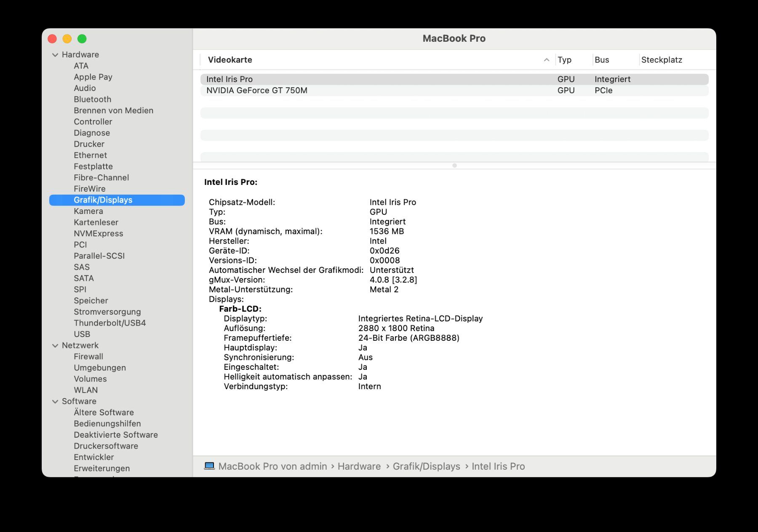Select ATA in the sidebar
Image resolution: width=758 pixels, height=532 pixels.
point(81,66)
